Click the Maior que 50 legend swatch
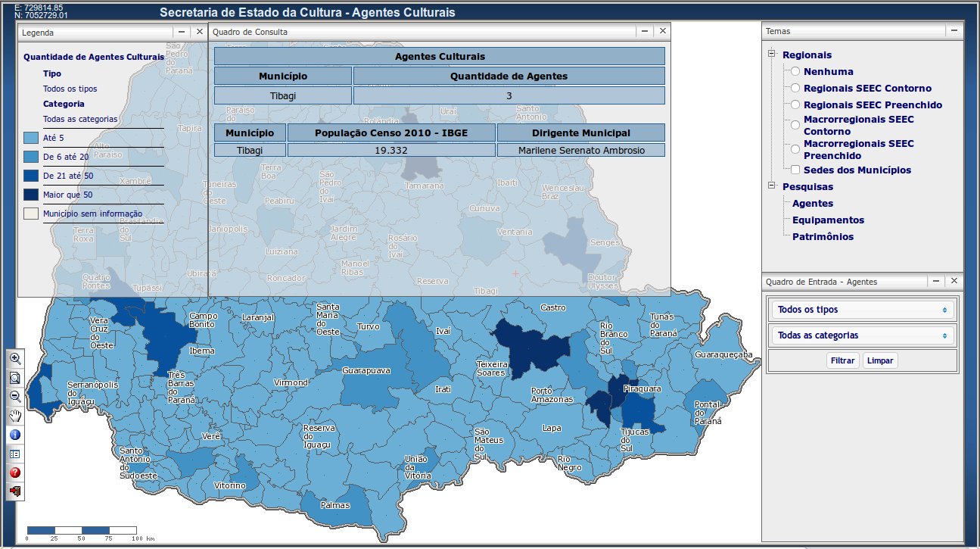This screenshot has height=549, width=980. pos(31,195)
